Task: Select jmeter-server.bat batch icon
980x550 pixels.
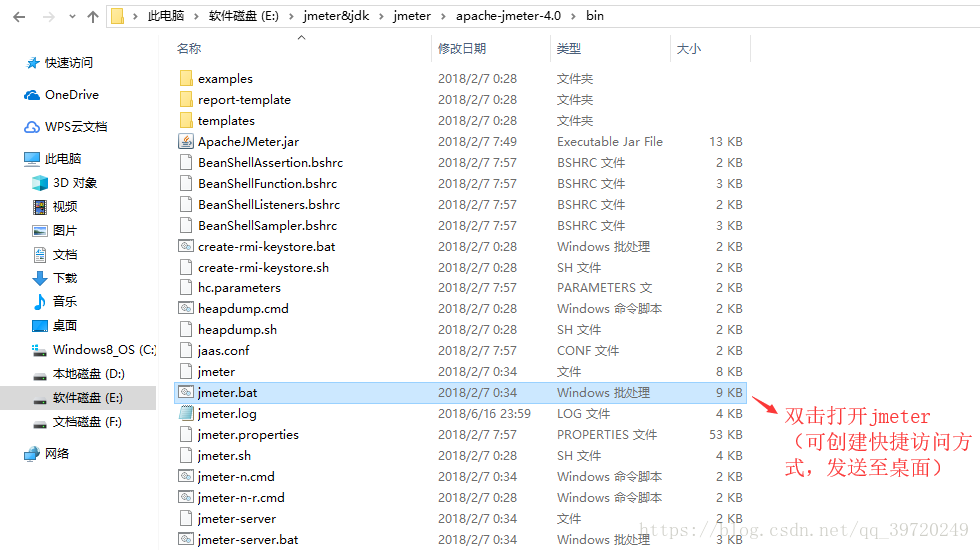Action: tap(186, 539)
